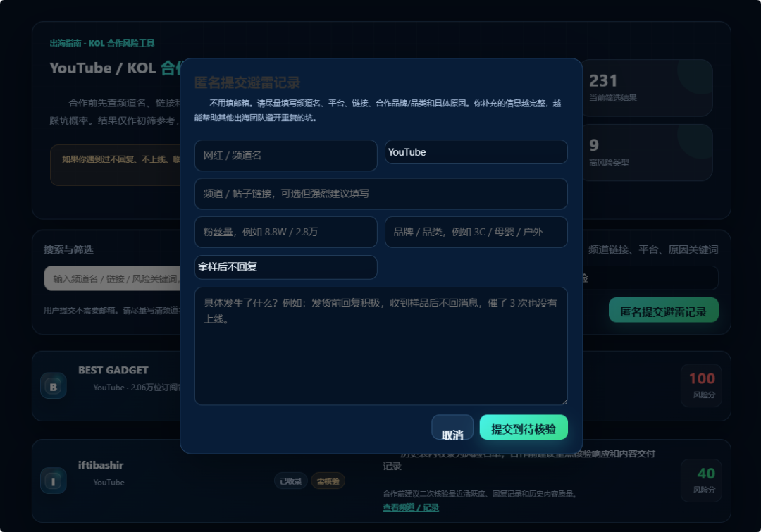Click the 出海指南 - KOL 合作风险工具 header text
Image resolution: width=761 pixels, height=532 pixels.
pyautogui.click(x=102, y=43)
